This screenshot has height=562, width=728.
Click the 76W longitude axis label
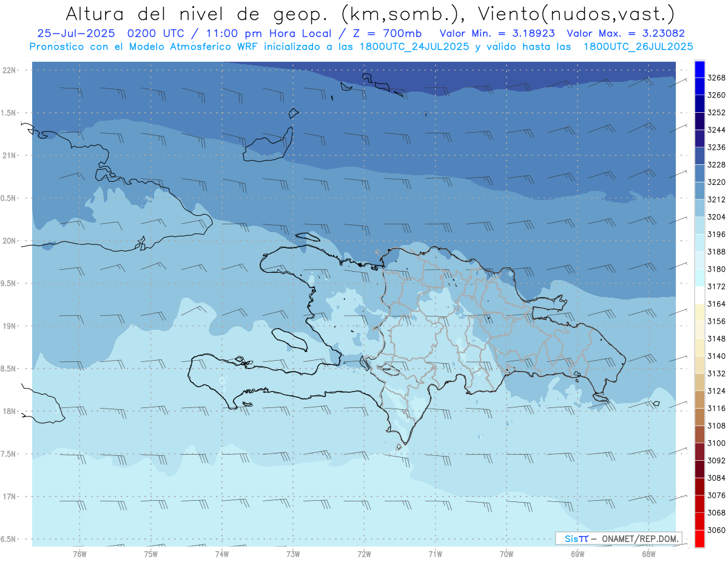click(79, 554)
